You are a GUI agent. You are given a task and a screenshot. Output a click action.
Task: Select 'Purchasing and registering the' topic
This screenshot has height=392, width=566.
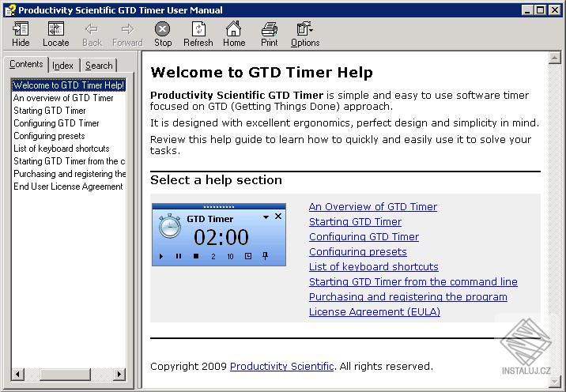click(70, 174)
